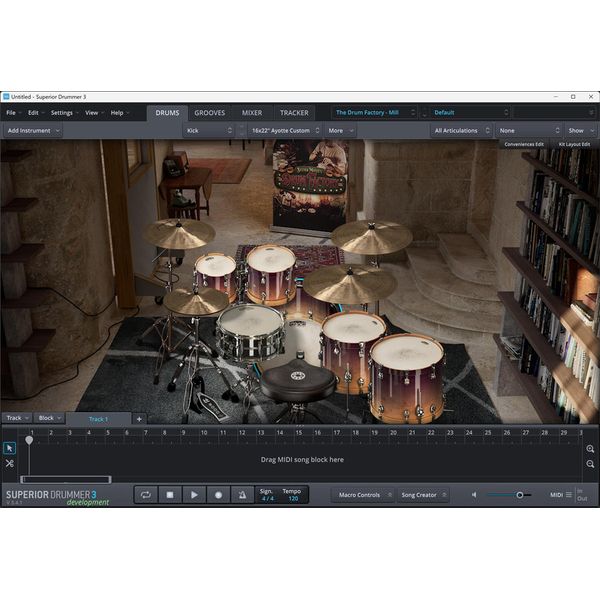
Task: Click the horizontal timeline scrollbar
Action: coord(66,479)
